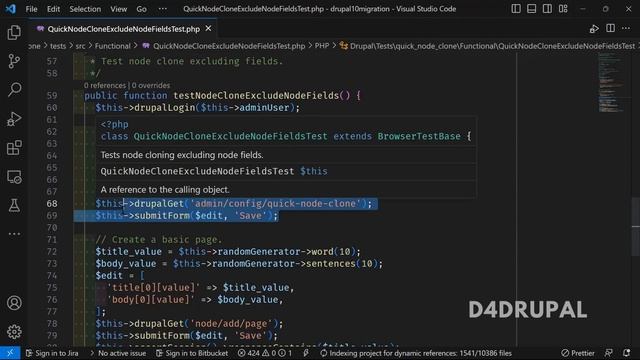Toggle secondary side bar layout icon
The height and width of the screenshot is (360, 640).
547,9
